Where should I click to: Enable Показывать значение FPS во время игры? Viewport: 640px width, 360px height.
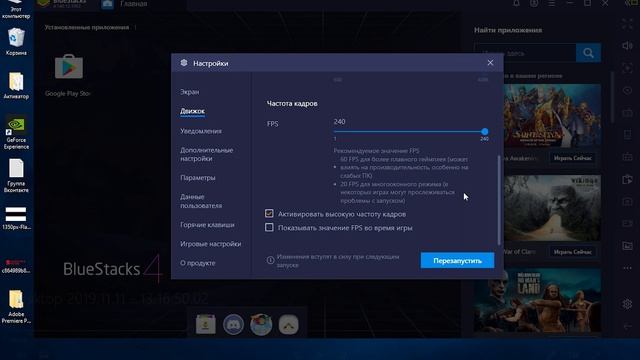tap(269, 227)
